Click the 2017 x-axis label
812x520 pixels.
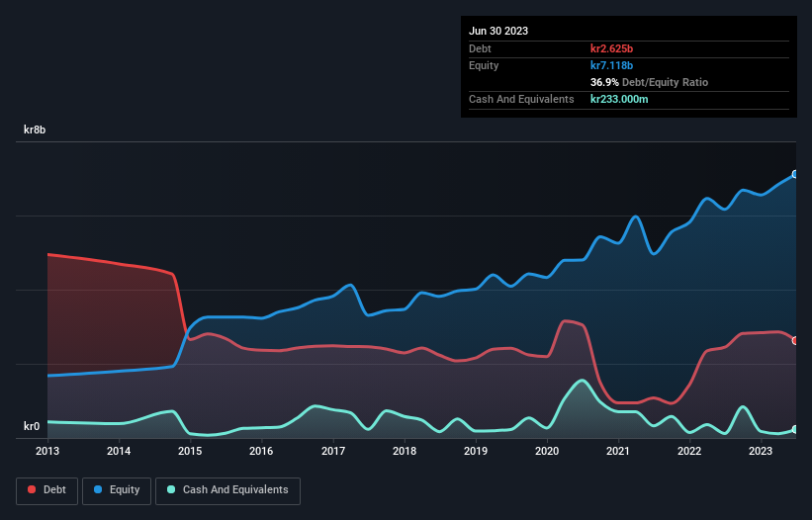click(333, 451)
